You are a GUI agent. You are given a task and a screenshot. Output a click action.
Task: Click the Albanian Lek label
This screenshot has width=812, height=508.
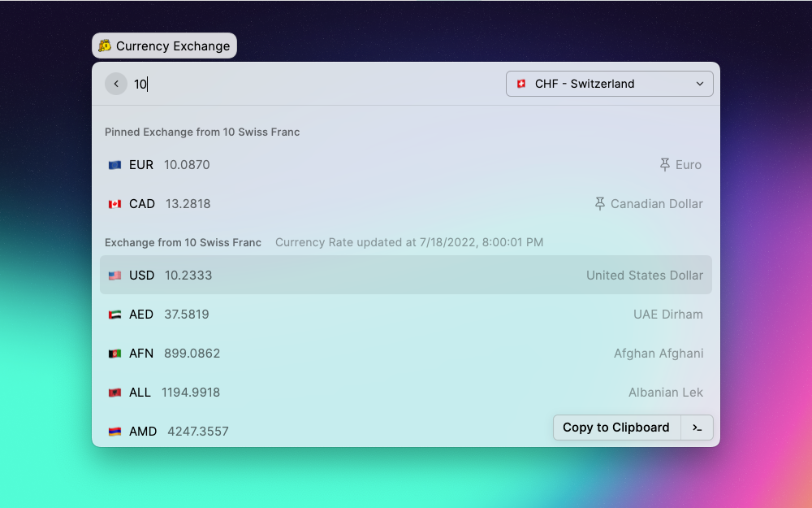click(666, 393)
